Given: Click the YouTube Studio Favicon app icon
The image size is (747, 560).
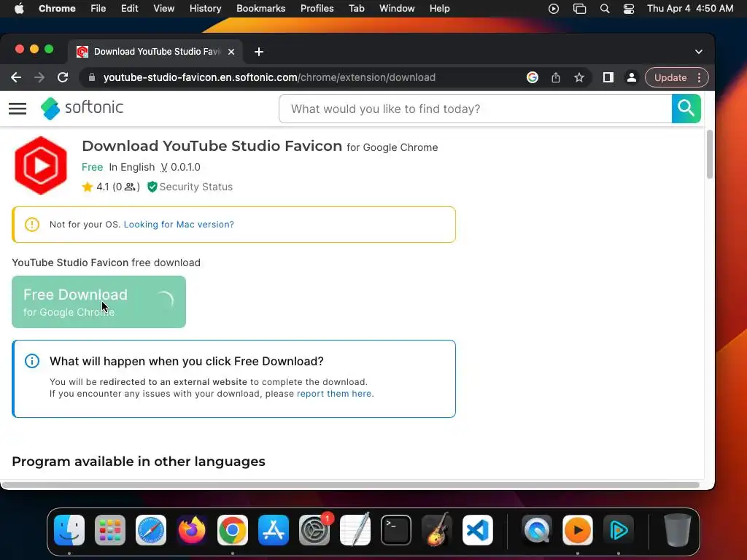Looking at the screenshot, I should [x=41, y=166].
